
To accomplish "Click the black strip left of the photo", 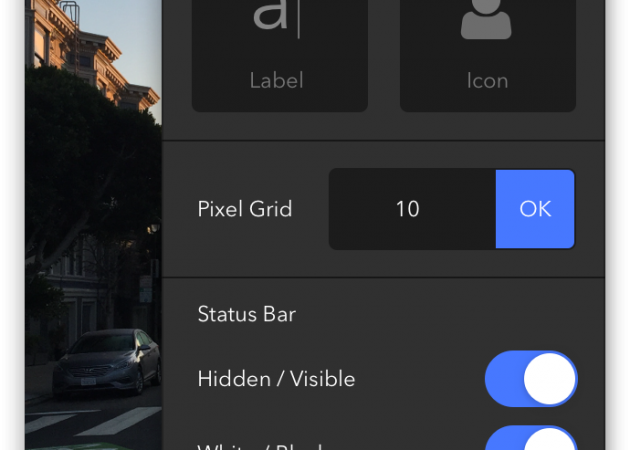I will [x=12, y=225].
